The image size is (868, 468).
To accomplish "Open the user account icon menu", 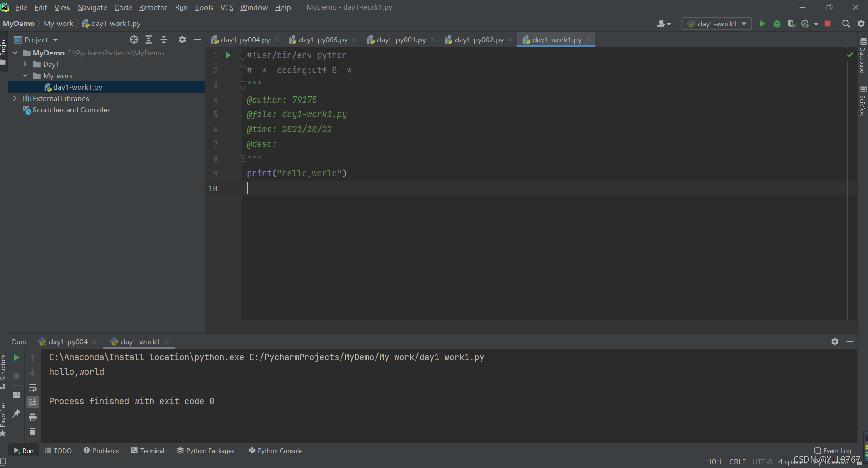I will pos(663,24).
